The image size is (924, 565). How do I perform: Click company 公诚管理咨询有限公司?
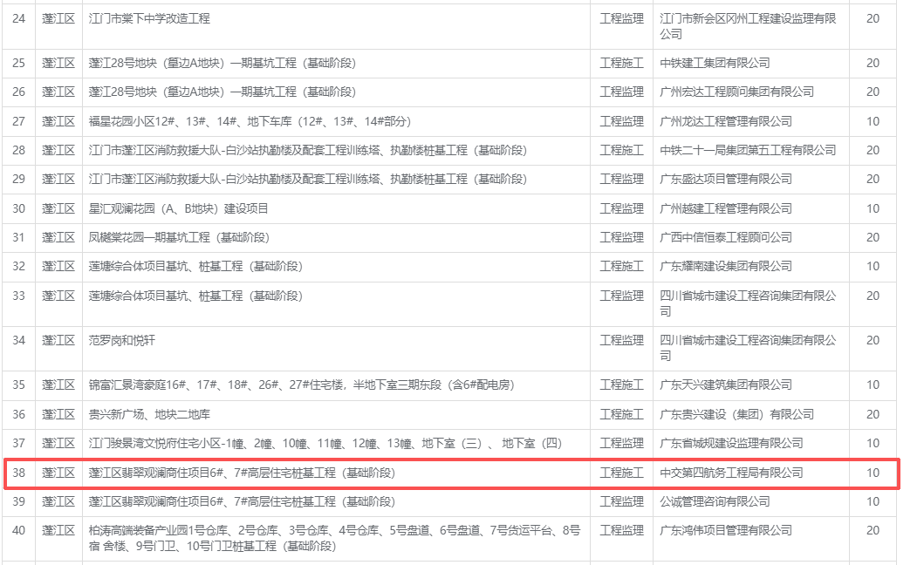tap(715, 501)
